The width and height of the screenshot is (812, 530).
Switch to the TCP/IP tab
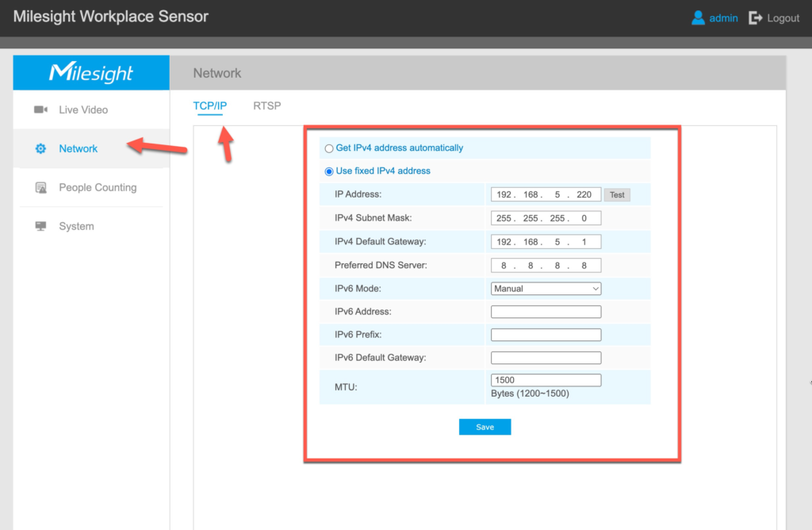coord(209,106)
